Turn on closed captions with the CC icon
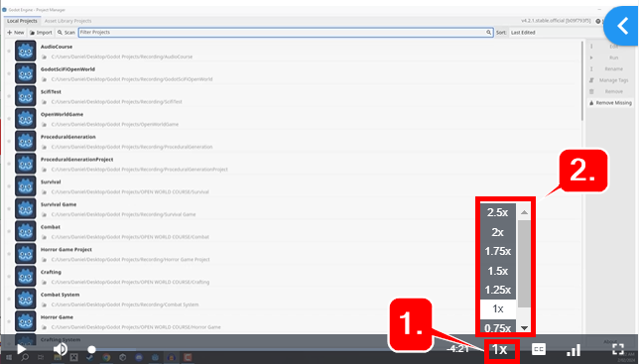The image size is (639, 364). (539, 349)
